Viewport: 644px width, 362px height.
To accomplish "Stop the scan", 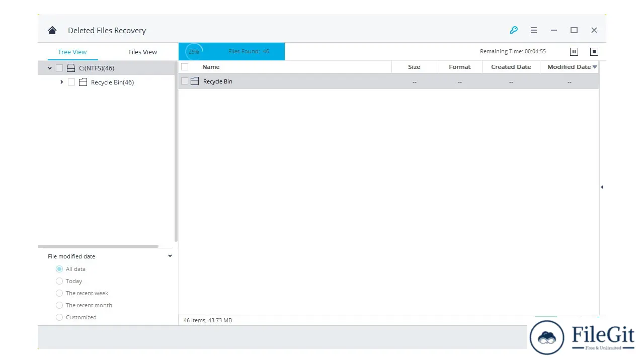I will point(594,51).
